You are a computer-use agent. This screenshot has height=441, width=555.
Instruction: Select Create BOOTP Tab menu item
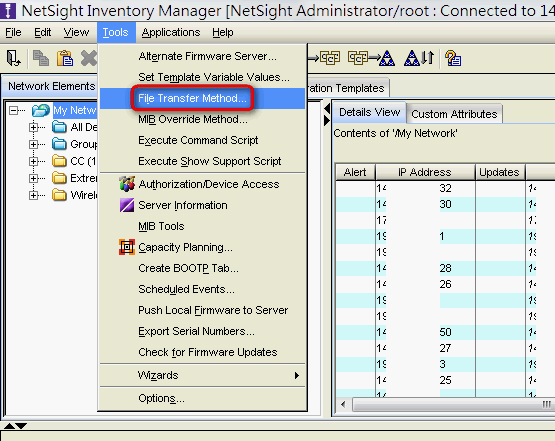pos(202,268)
